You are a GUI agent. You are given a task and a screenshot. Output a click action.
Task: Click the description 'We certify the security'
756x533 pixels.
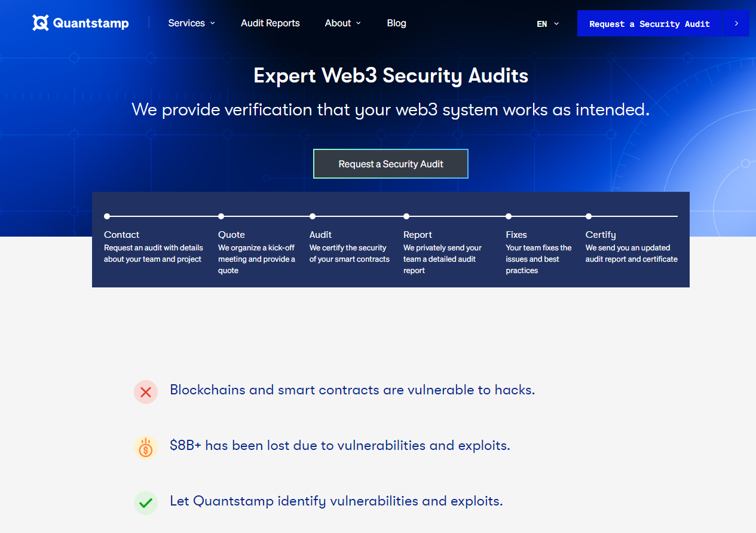pos(350,253)
